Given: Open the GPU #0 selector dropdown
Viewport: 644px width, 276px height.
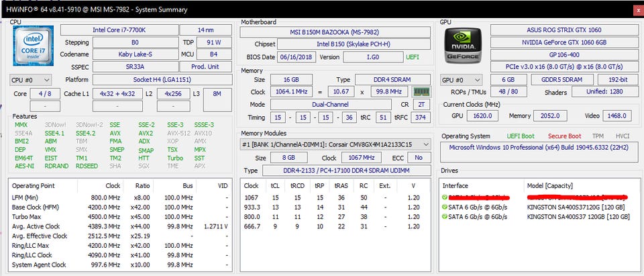Looking at the screenshot, I should [x=461, y=80].
